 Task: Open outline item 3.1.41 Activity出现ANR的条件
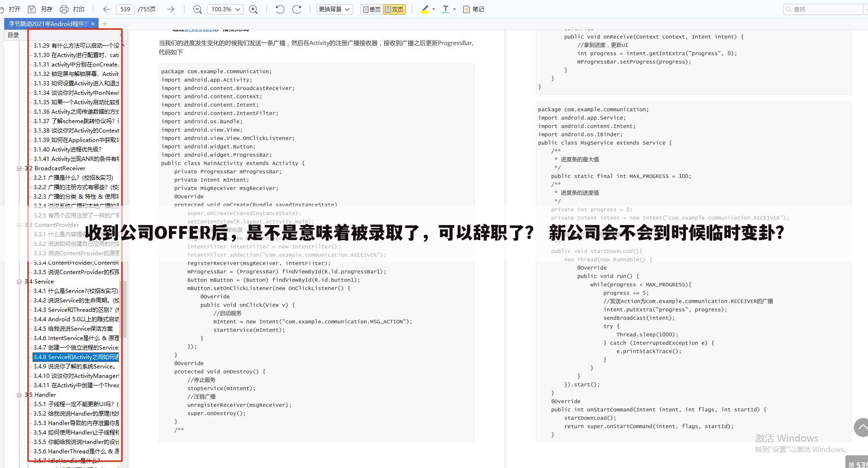(76, 159)
